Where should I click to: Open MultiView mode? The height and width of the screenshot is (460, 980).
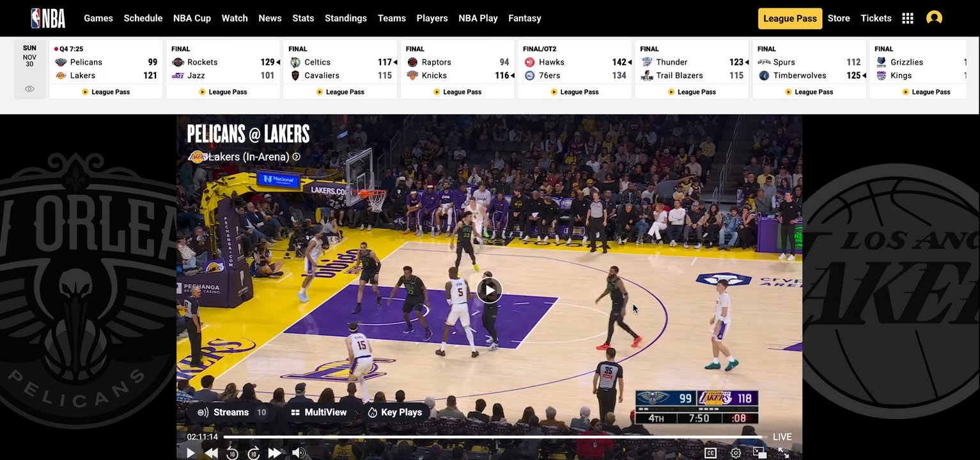pyautogui.click(x=318, y=413)
